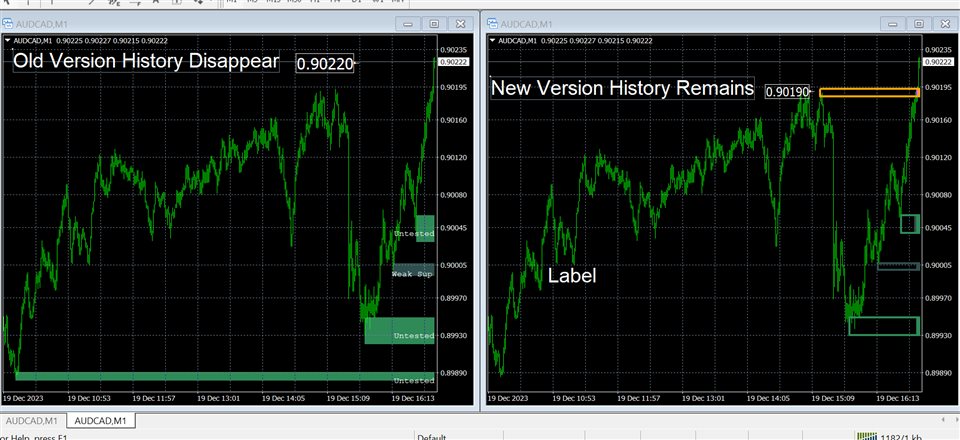Maximize the left AUDCAD,M1 chart window
960x440 pixels.
(x=434, y=24)
